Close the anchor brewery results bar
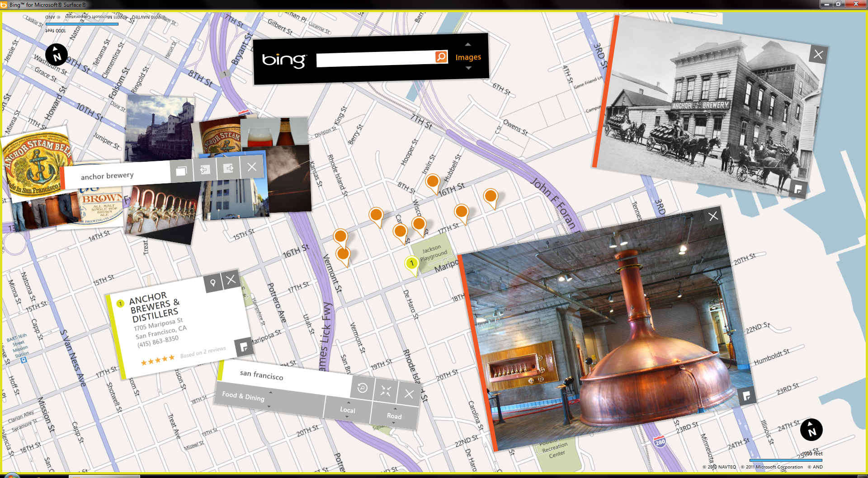The image size is (868, 478). click(252, 167)
